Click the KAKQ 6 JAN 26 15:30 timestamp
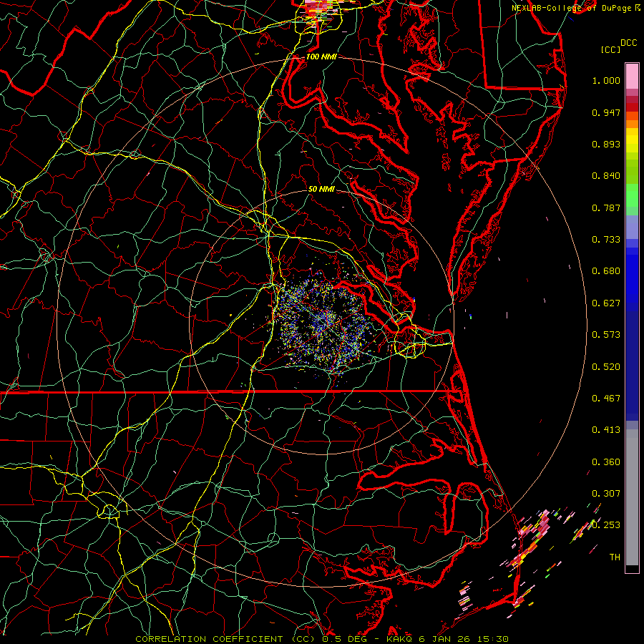The image size is (644, 644). pos(448,639)
